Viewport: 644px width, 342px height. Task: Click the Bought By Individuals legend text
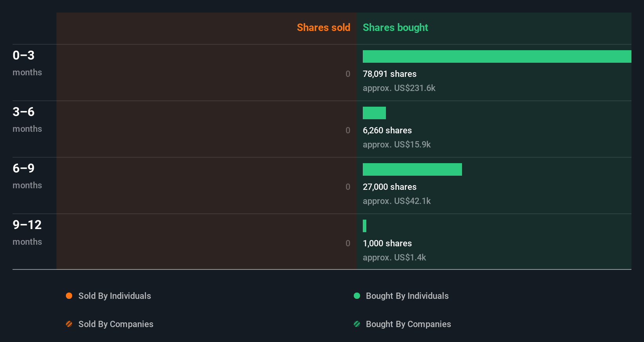407,296
